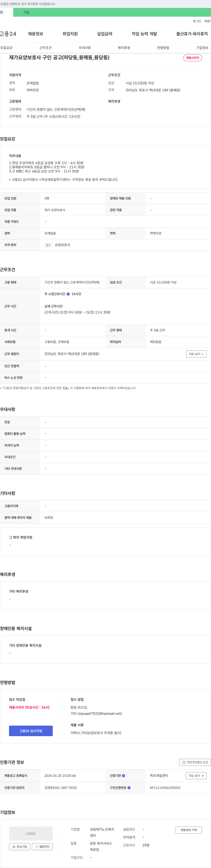Click the 성림재가노인복지센터 company name
211x868 pixels.
(x=102, y=832)
